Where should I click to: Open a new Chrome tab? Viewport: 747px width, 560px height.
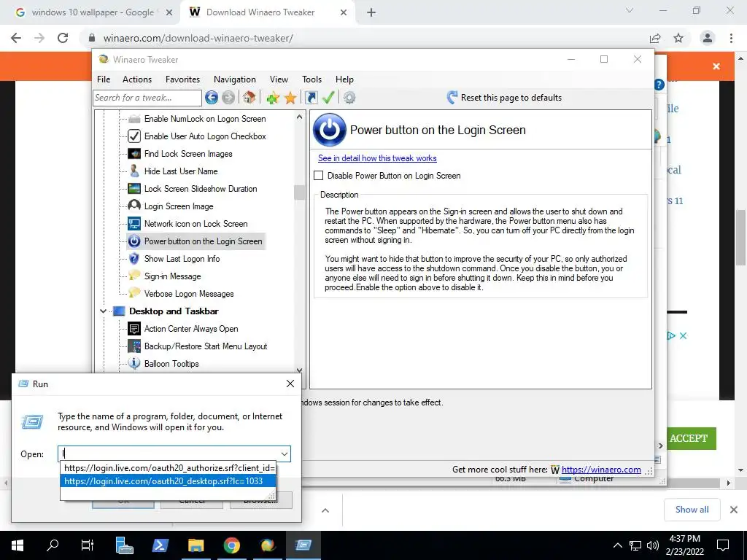pyautogui.click(x=371, y=12)
